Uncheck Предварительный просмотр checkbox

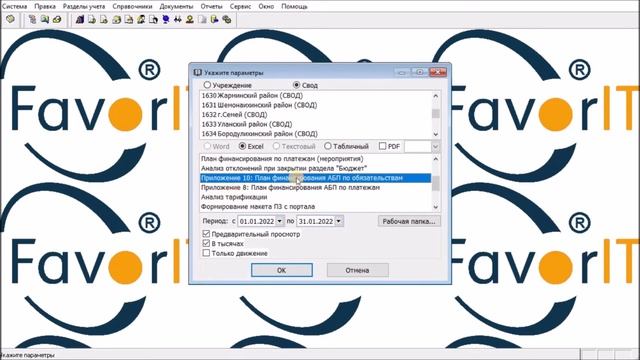206,234
